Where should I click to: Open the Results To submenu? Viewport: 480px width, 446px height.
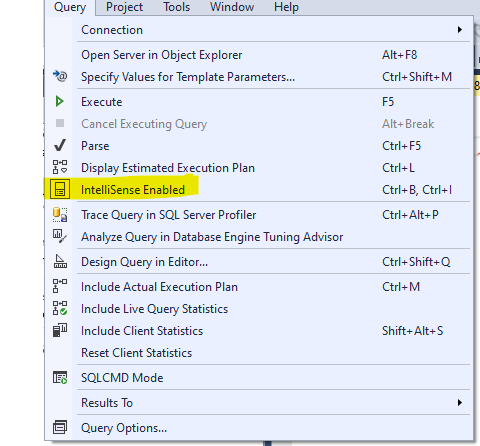[258, 403]
